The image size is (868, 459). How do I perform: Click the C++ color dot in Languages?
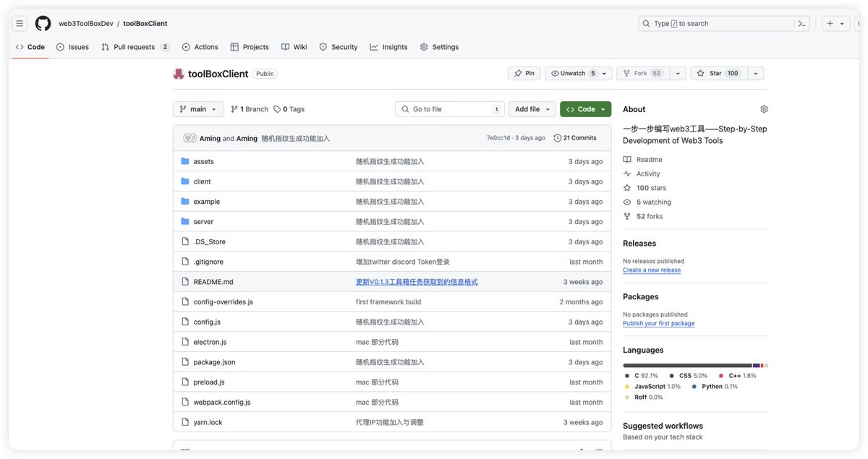pyautogui.click(x=721, y=376)
